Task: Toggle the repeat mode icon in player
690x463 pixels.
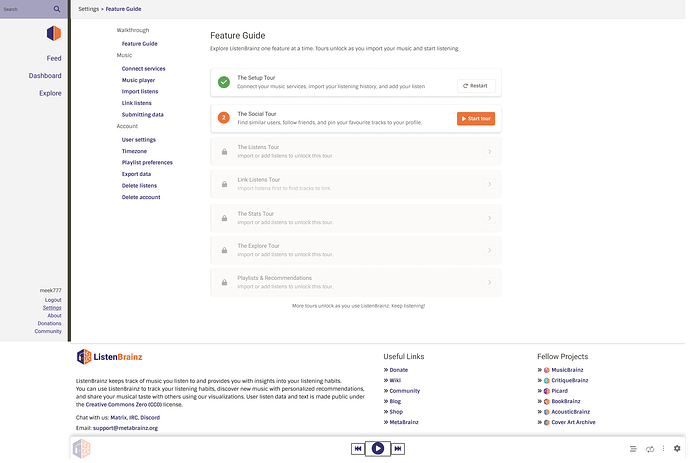Action: point(650,449)
